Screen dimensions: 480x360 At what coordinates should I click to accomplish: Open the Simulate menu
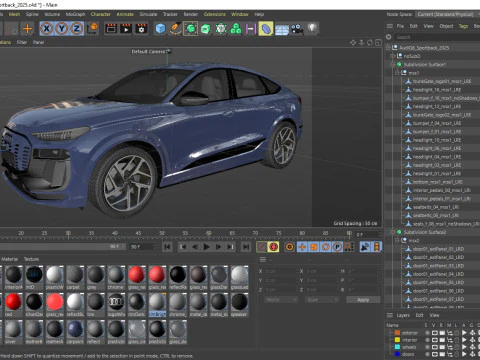(148, 14)
